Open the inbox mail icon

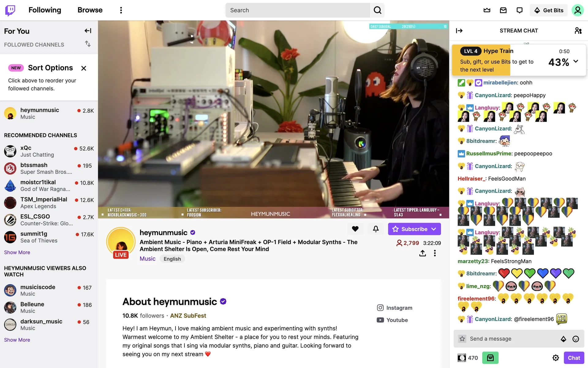click(x=503, y=10)
